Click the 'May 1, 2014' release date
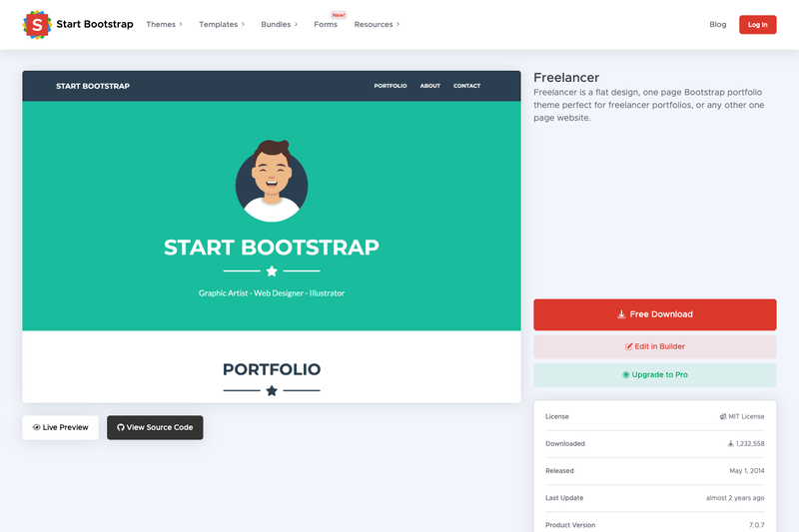This screenshot has width=799, height=532. pos(746,471)
